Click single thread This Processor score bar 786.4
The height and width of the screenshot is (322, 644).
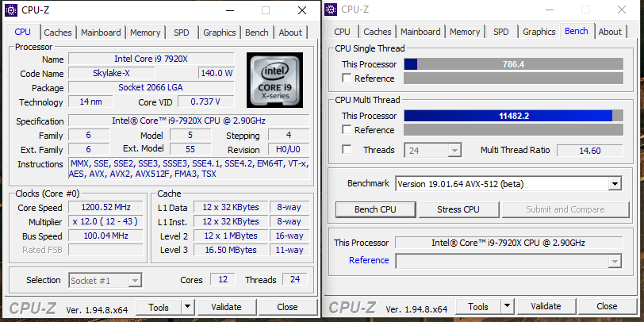pyautogui.click(x=513, y=64)
